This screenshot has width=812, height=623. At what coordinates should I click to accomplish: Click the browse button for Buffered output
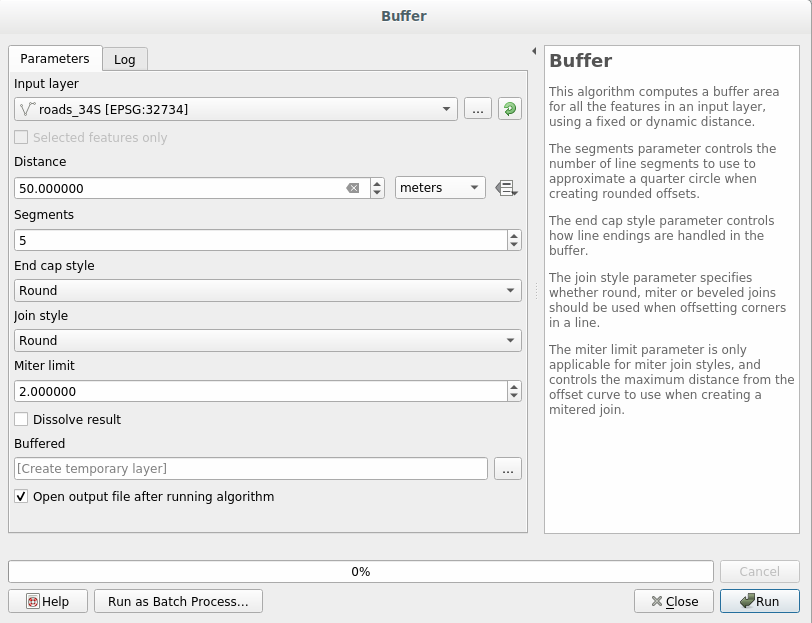tap(508, 468)
